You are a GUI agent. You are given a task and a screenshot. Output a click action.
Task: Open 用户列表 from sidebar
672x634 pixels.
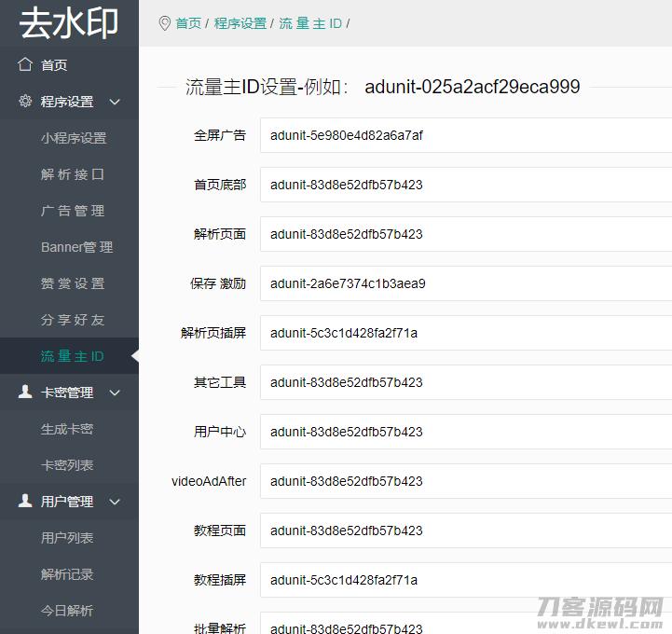click(x=67, y=538)
